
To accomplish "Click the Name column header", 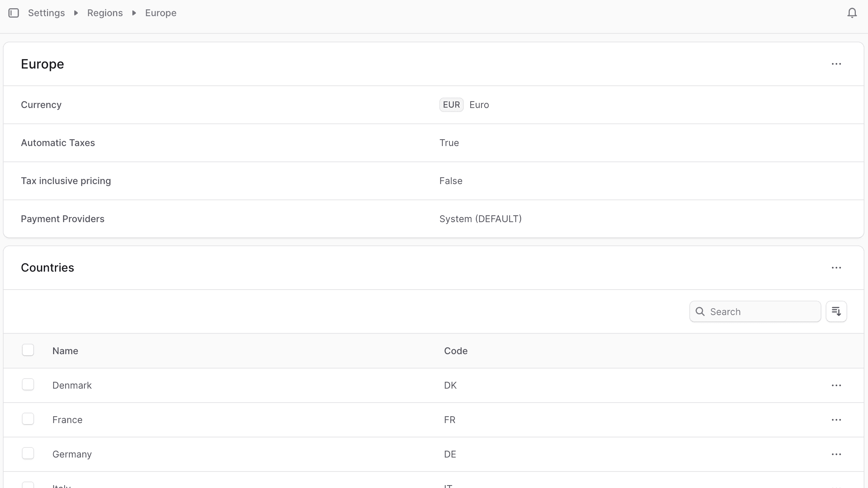I will click(65, 351).
